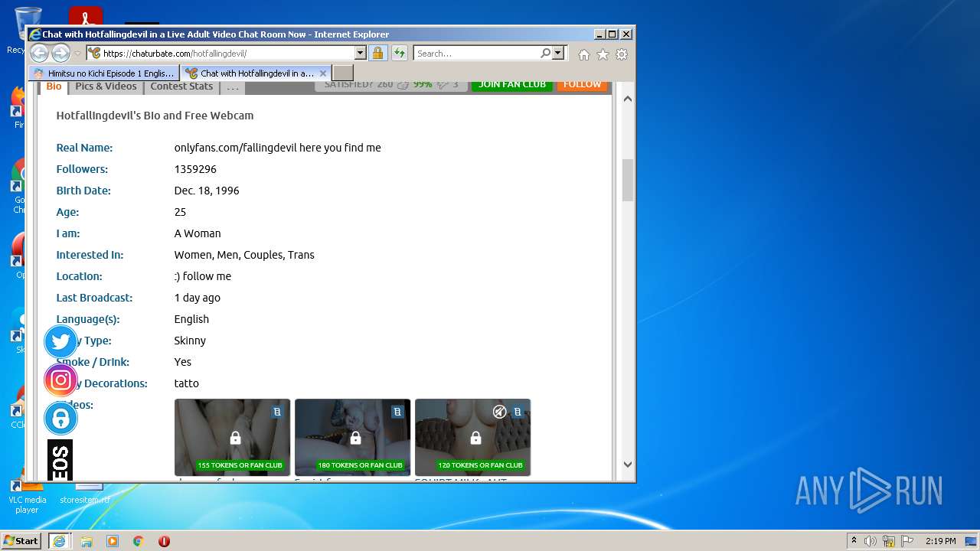Click the search magnifier icon
This screenshot has height=551, width=980.
tap(545, 54)
